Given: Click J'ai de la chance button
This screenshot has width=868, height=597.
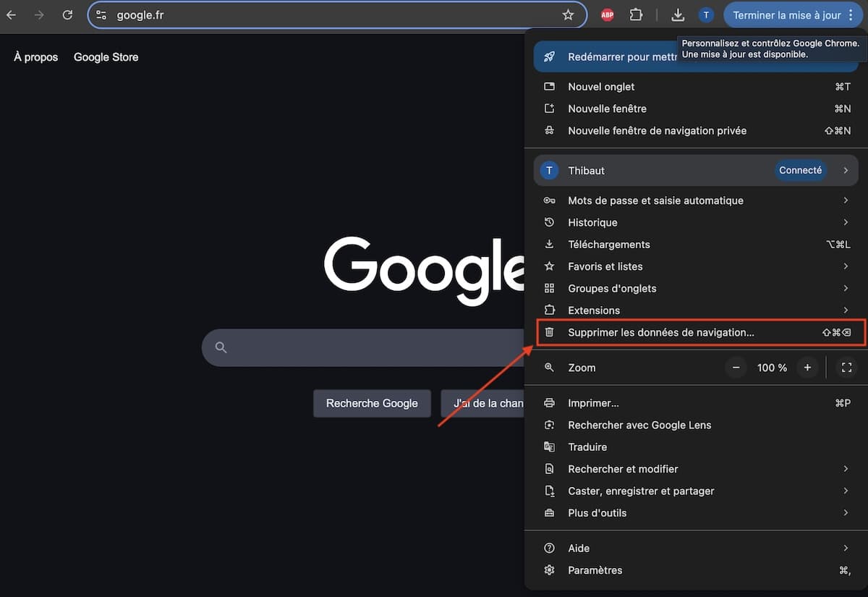Looking at the screenshot, I should (x=482, y=403).
